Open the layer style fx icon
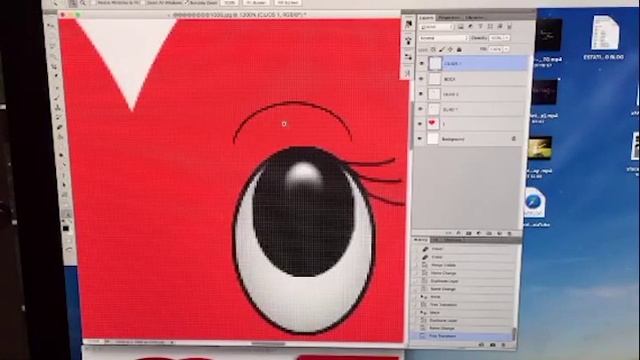This screenshot has width=640, height=360. click(x=459, y=233)
